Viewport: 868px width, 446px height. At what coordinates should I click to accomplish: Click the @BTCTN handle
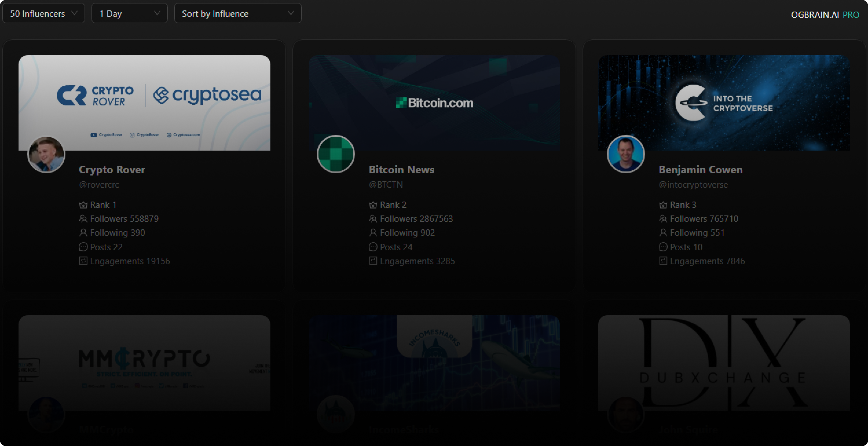tap(386, 185)
